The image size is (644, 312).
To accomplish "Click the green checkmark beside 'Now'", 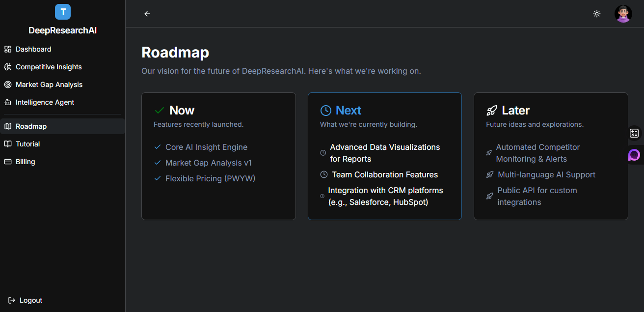I will [159, 110].
